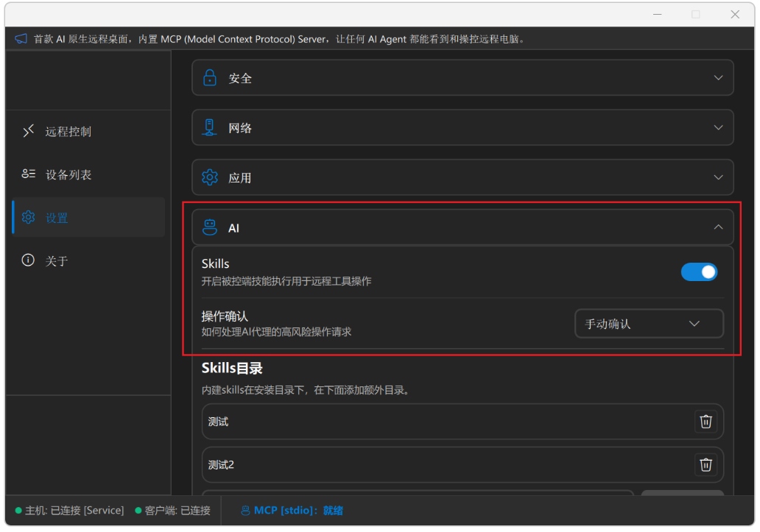Click the 主机: 已连接 [Service] status text
760x532 pixels.
pos(74,511)
